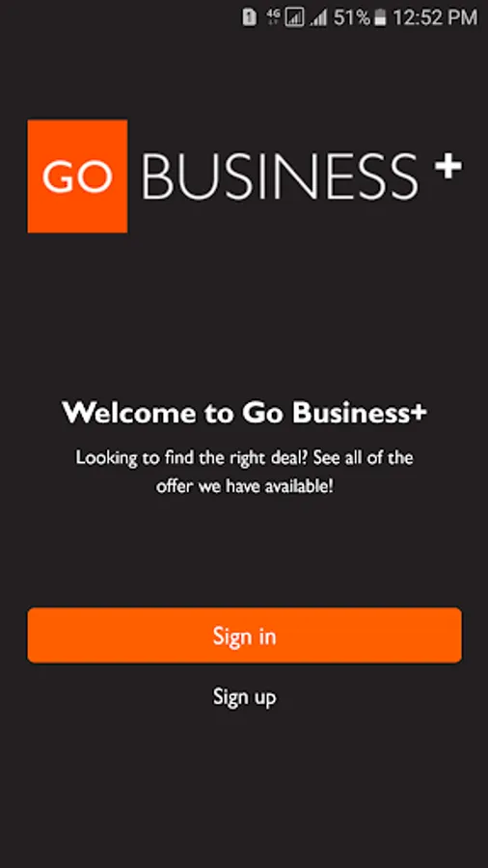488x868 pixels.
Task: Tap the 4G LTE network indicator
Action: click(273, 17)
